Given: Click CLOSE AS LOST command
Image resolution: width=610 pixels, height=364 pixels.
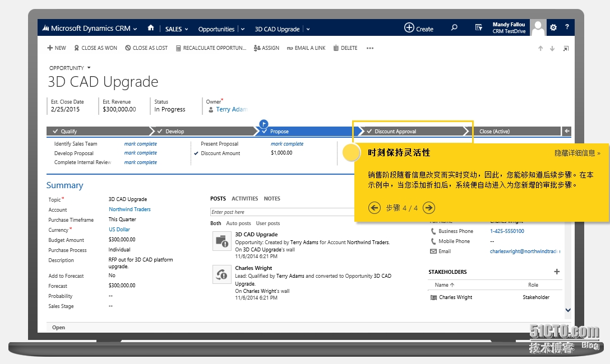Looking at the screenshot, I should pos(146,48).
